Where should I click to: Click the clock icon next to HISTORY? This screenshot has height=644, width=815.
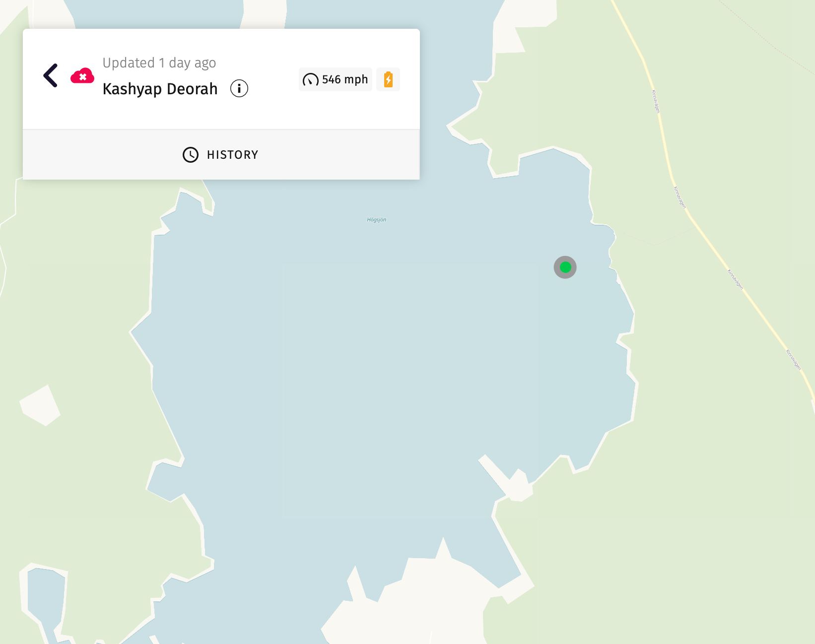(x=191, y=155)
